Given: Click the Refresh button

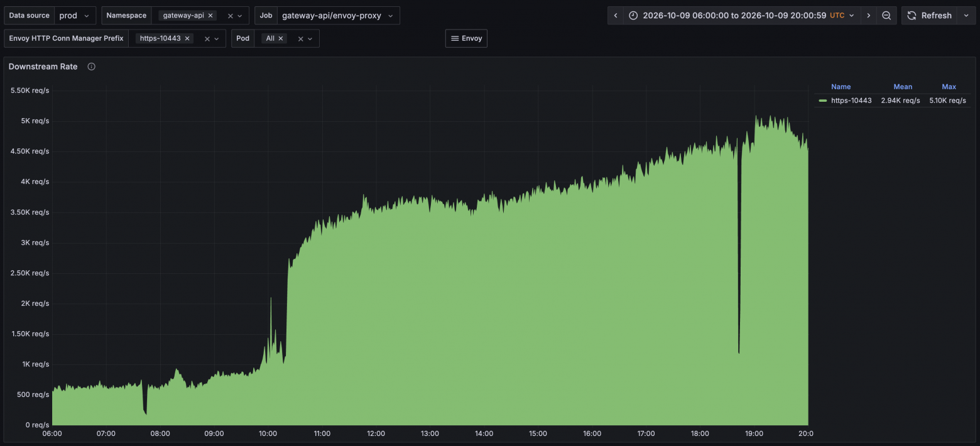Looking at the screenshot, I should click(930, 16).
